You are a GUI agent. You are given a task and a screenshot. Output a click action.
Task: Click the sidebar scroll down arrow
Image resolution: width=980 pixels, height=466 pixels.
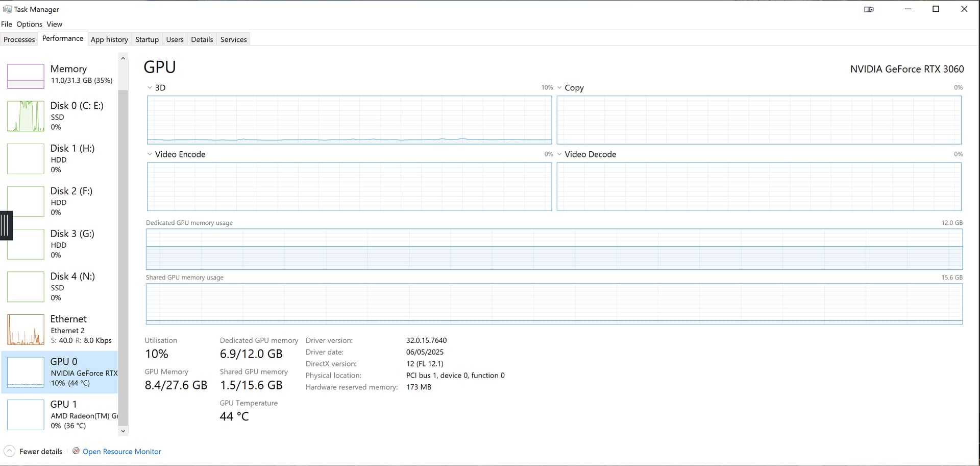(x=122, y=431)
